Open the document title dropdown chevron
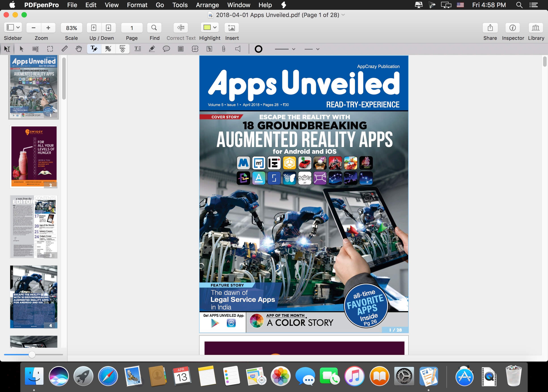 point(343,15)
